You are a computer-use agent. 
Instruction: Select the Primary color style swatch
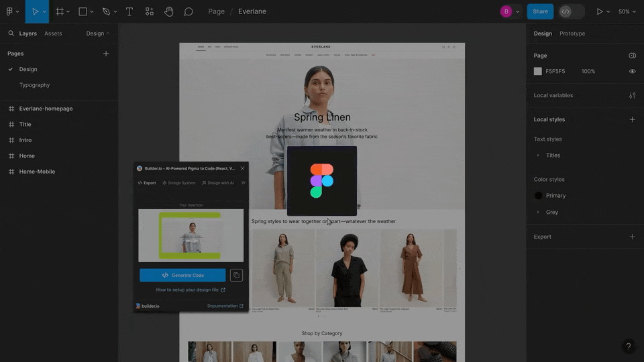[x=538, y=195]
